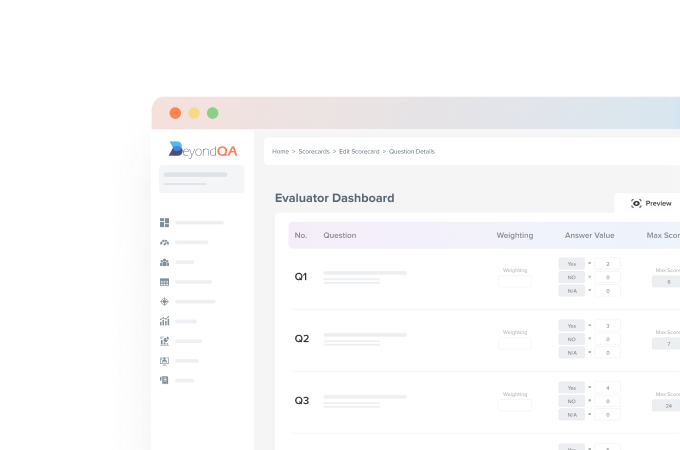Click the BeyondQA logo
Screen dimensions: 680x450
203,150
